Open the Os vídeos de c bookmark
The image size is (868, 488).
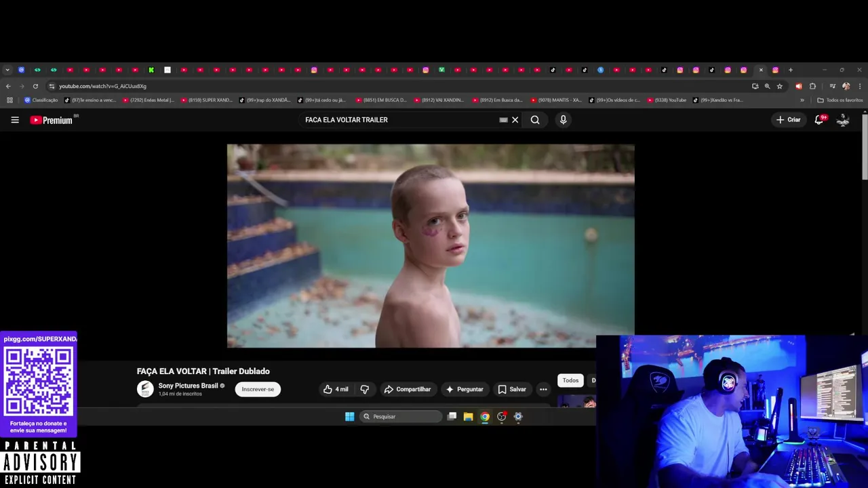[614, 100]
